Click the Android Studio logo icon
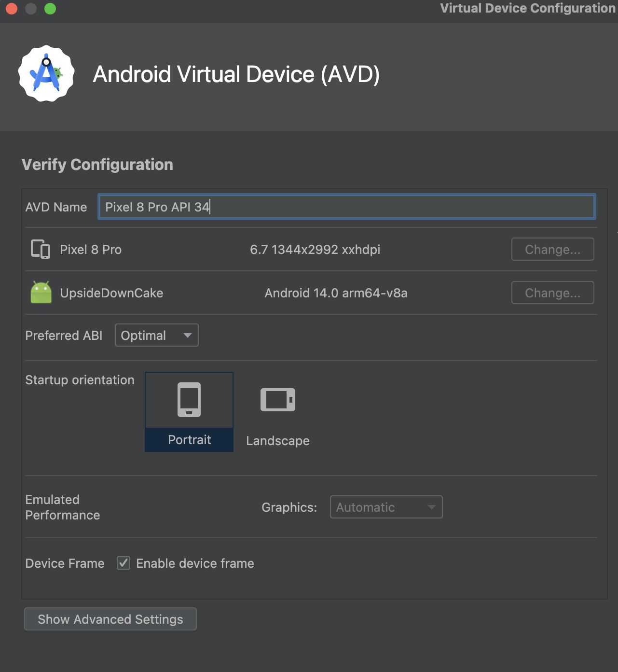 pos(46,74)
